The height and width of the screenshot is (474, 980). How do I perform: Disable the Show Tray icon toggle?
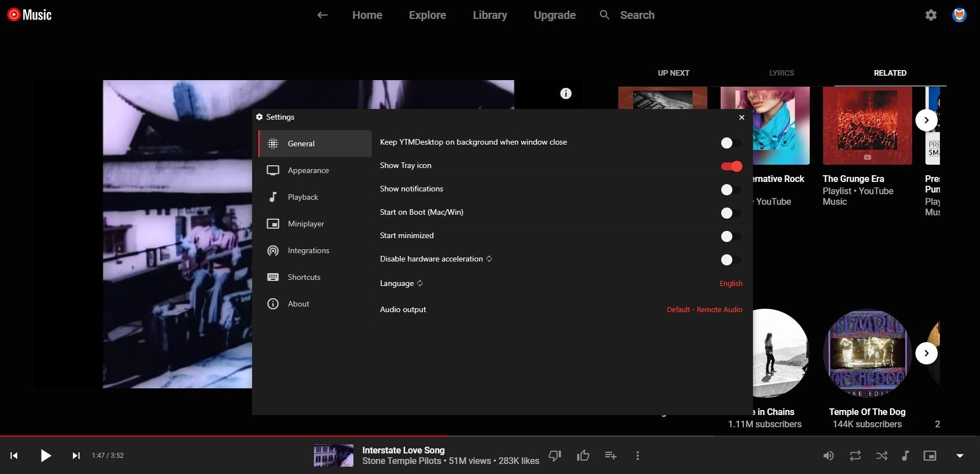pos(731,166)
